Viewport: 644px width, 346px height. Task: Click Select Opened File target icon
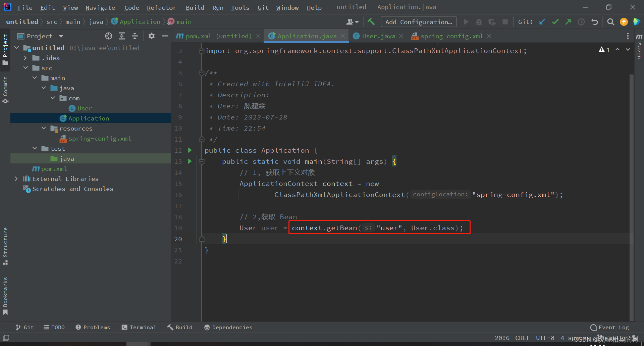[x=109, y=36]
